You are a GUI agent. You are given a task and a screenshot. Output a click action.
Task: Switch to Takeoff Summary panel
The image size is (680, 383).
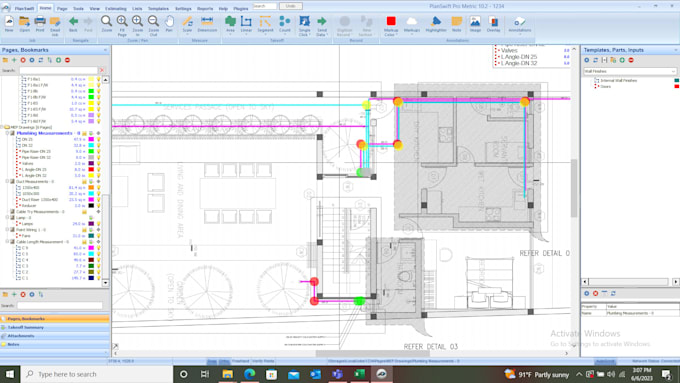[x=55, y=327]
